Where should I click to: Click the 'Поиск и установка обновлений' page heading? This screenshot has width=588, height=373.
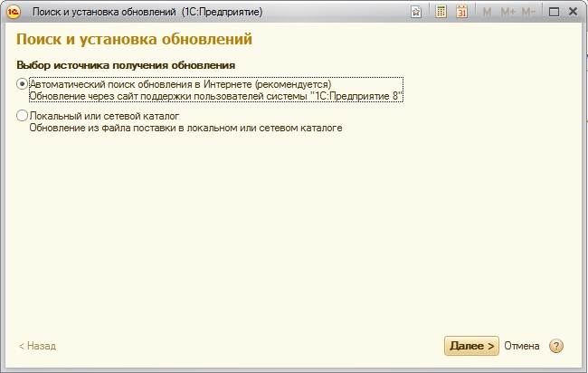(134, 41)
